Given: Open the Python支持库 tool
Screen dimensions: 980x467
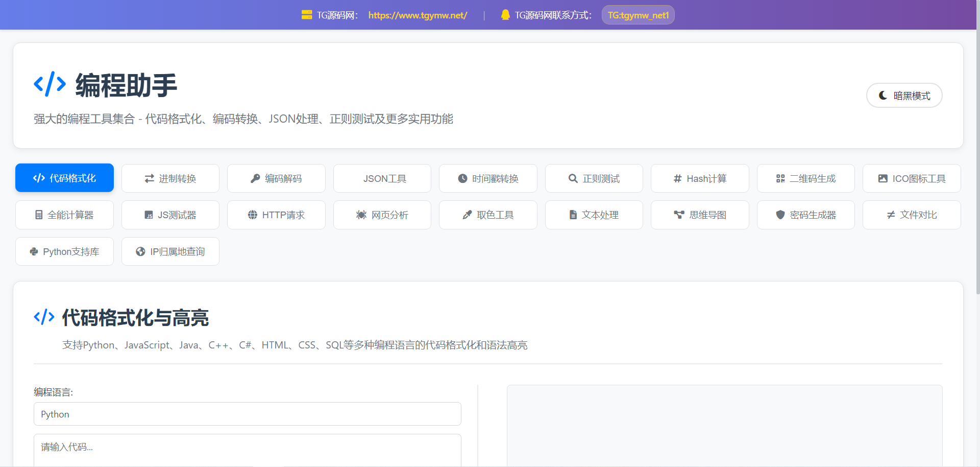Looking at the screenshot, I should 64,251.
